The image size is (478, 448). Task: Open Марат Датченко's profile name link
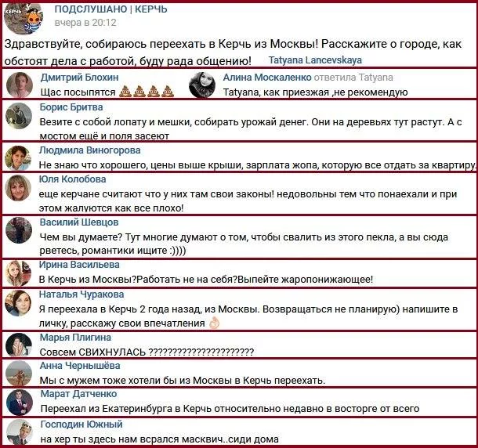(78, 394)
